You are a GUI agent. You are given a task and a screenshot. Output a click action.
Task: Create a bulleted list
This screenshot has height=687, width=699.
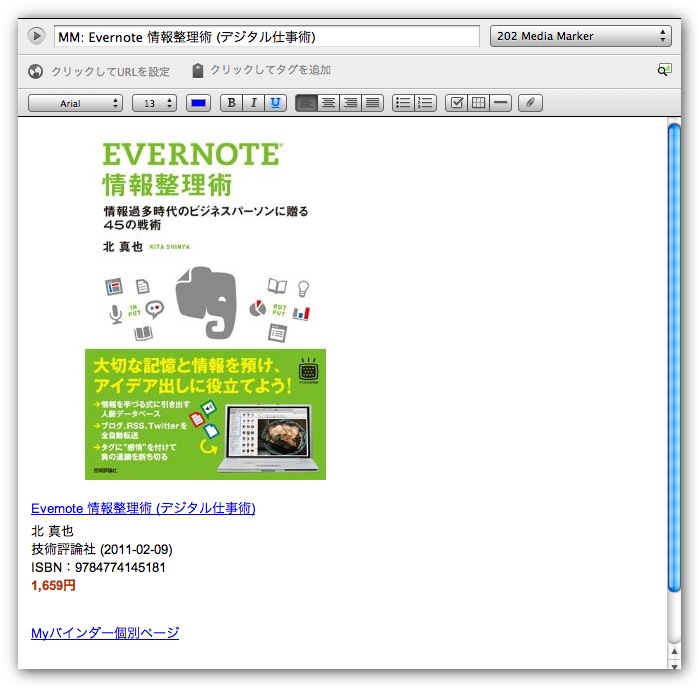pos(402,103)
